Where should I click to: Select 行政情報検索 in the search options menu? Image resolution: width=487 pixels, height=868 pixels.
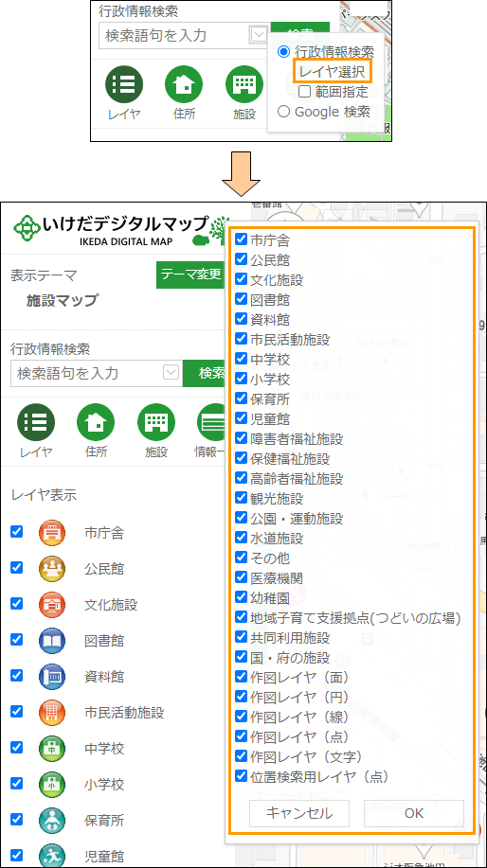pyautogui.click(x=283, y=51)
